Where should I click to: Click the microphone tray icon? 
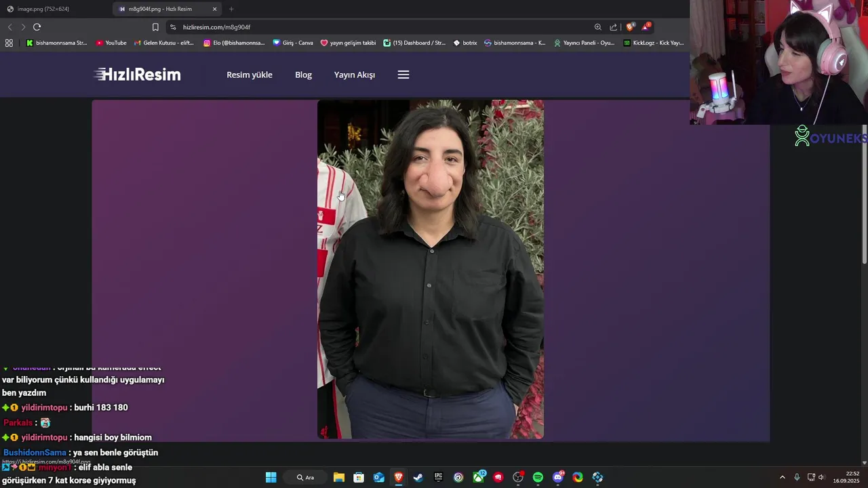[x=797, y=477]
